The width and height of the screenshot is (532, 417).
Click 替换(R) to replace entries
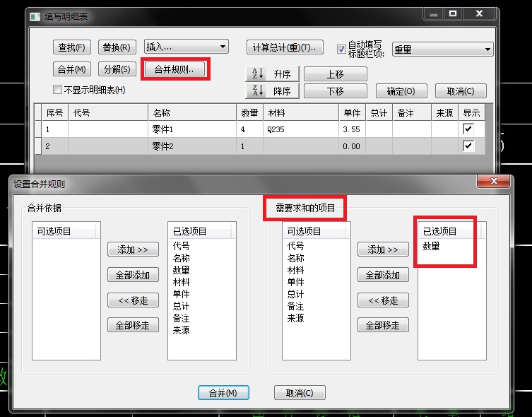pyautogui.click(x=116, y=47)
